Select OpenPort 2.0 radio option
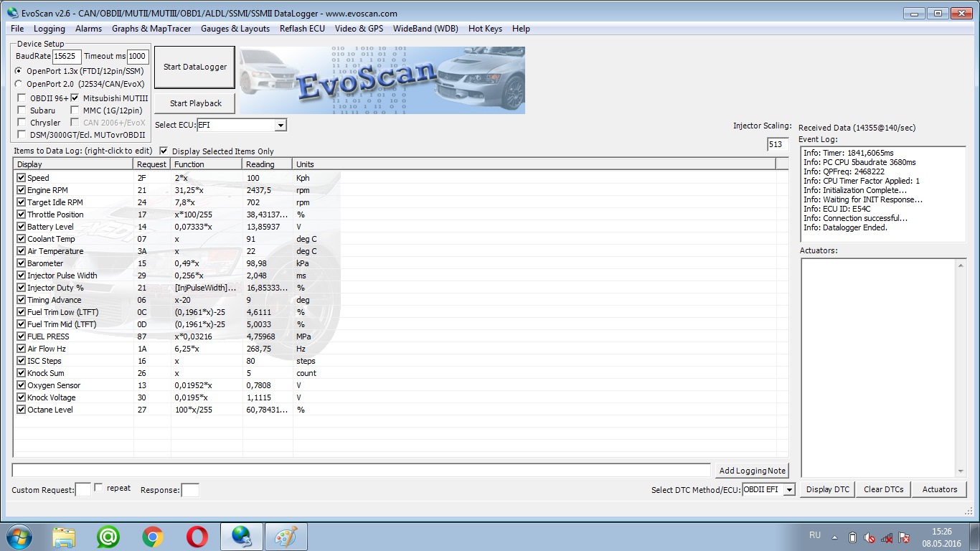 click(18, 84)
